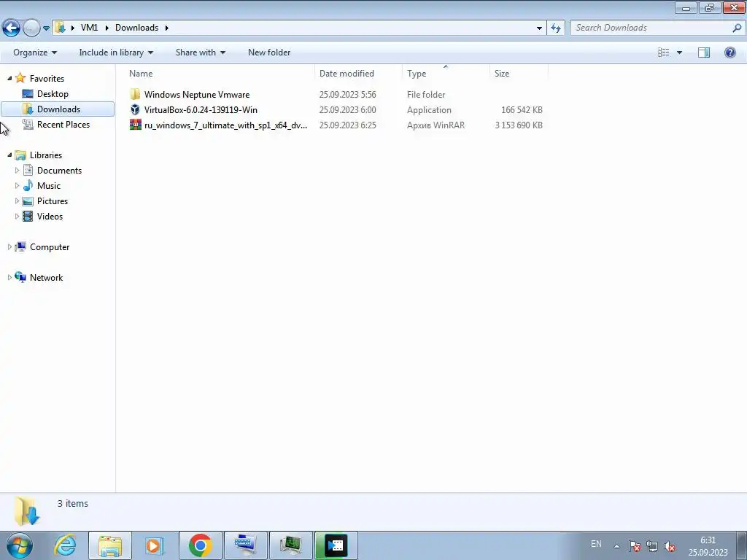
Task: Open the view options dropdown arrow
Action: click(679, 52)
